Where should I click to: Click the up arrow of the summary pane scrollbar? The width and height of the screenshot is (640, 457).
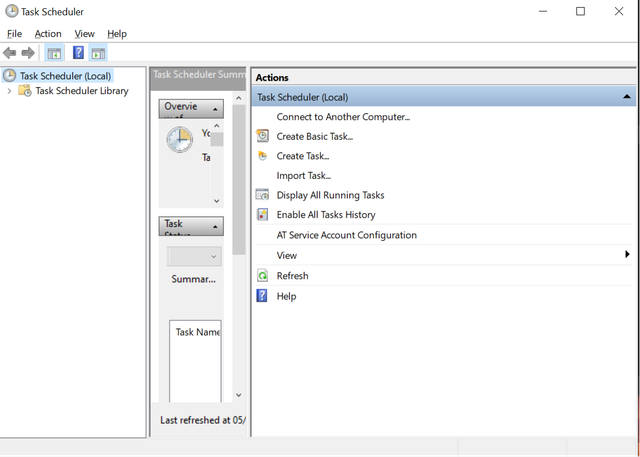(x=239, y=98)
